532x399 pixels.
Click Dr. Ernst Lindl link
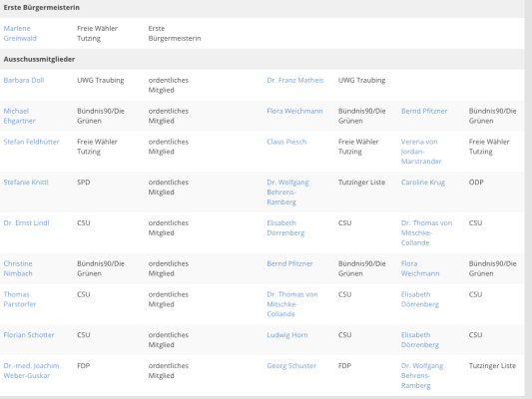[26, 223]
